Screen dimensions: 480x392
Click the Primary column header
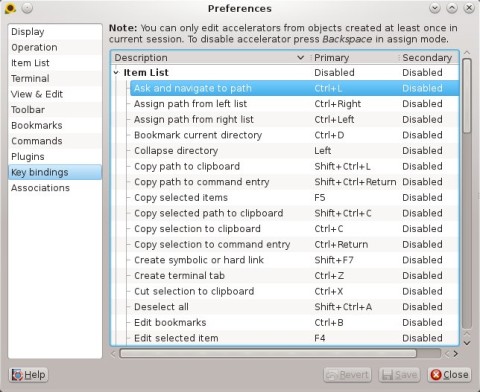[355, 58]
